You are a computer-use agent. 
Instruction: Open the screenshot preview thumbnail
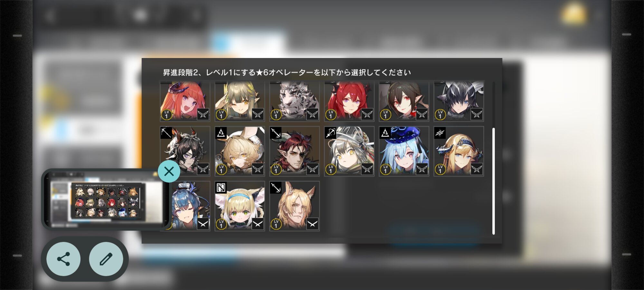pyautogui.click(x=106, y=199)
